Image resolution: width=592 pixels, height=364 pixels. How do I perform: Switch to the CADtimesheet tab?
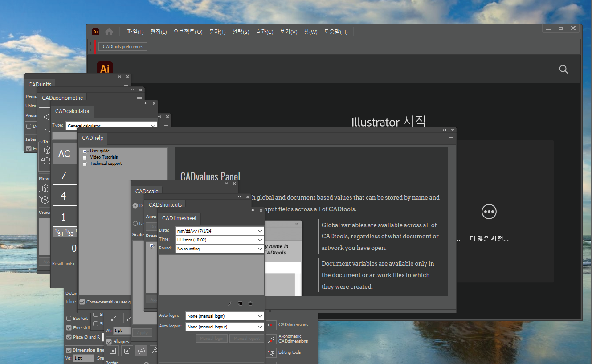179,218
